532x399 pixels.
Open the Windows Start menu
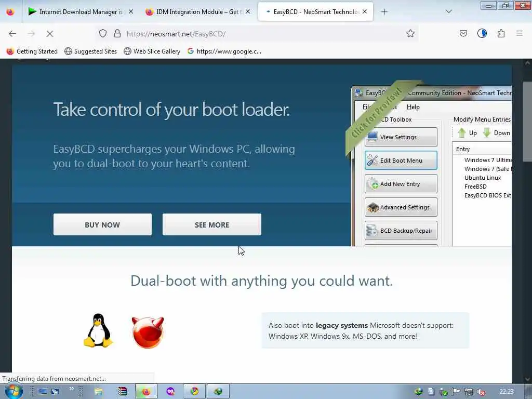coord(14,391)
